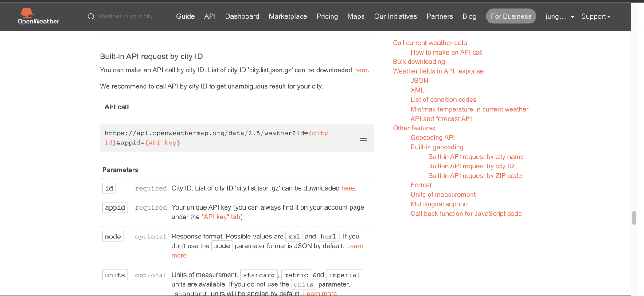This screenshot has height=296, width=644.
Task: Jump to Built-in API request by city name
Action: pyautogui.click(x=476, y=157)
